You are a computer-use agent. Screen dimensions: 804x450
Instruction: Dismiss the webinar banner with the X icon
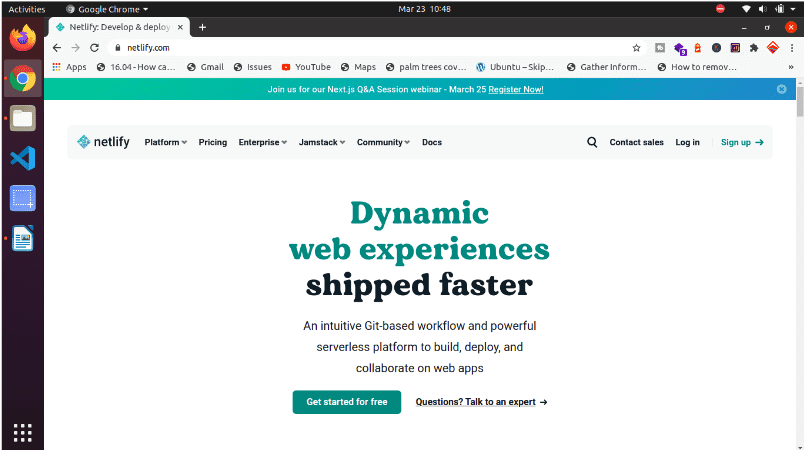click(x=782, y=89)
